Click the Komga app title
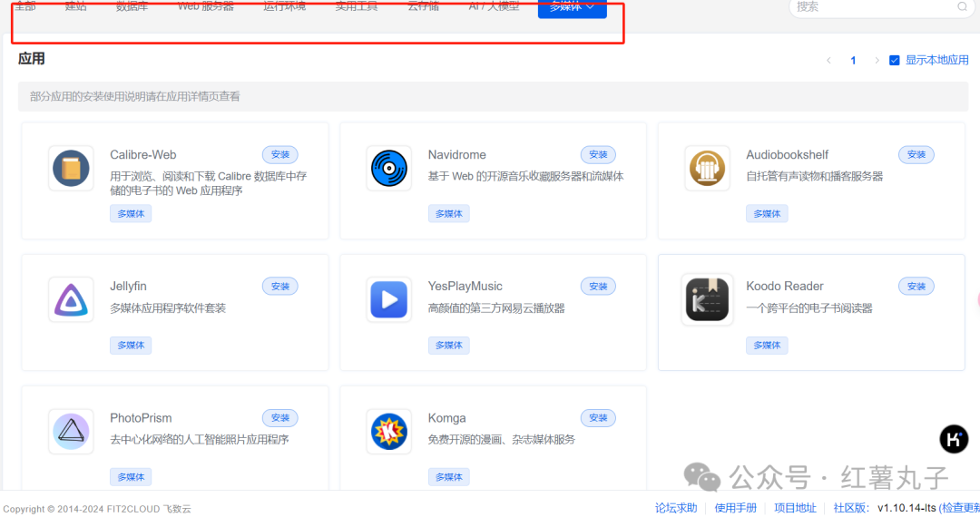 tap(446, 418)
